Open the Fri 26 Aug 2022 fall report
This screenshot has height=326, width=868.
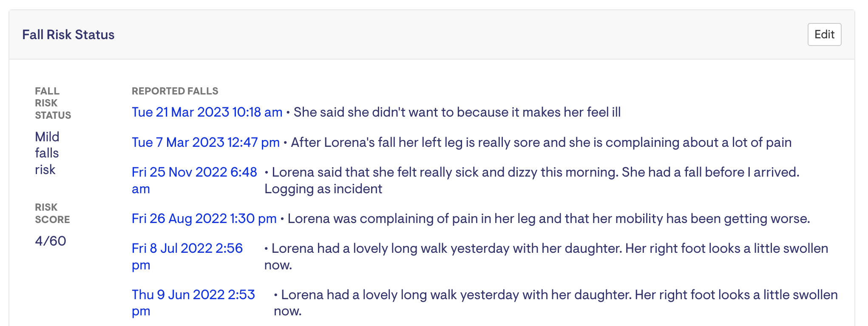pyautogui.click(x=204, y=218)
